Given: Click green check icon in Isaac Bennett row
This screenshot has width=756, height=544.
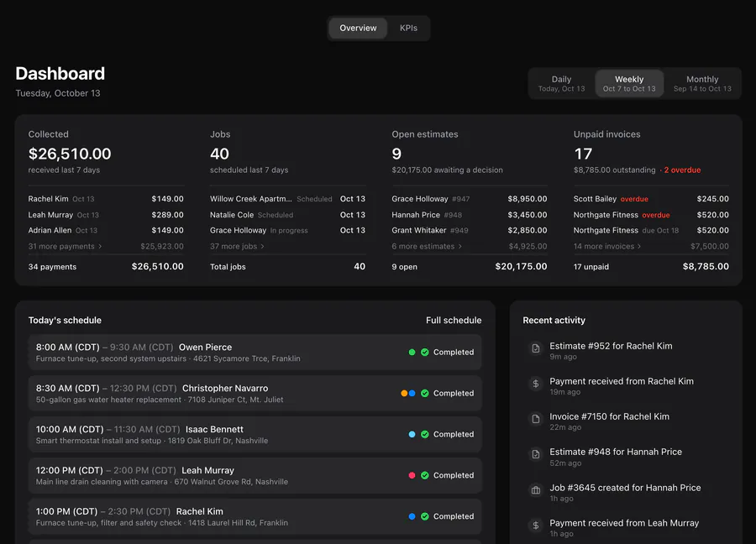Looking at the screenshot, I should pos(425,434).
